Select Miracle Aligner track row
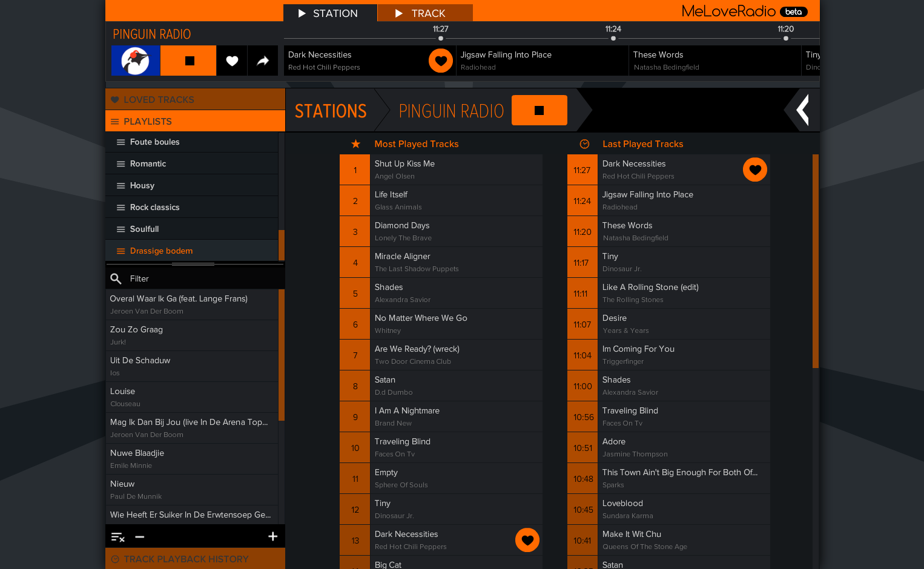This screenshot has width=924, height=569. pyautogui.click(x=441, y=262)
